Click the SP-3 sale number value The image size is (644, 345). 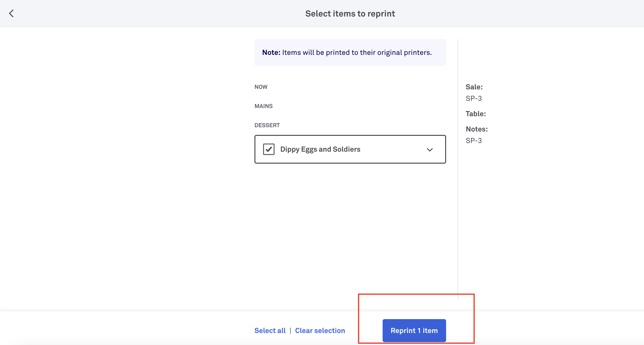click(473, 98)
